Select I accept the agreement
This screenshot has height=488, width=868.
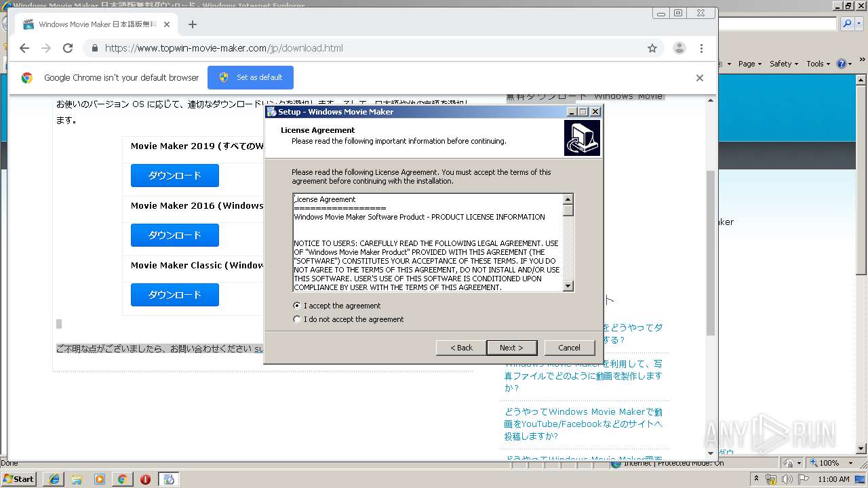[297, 306]
